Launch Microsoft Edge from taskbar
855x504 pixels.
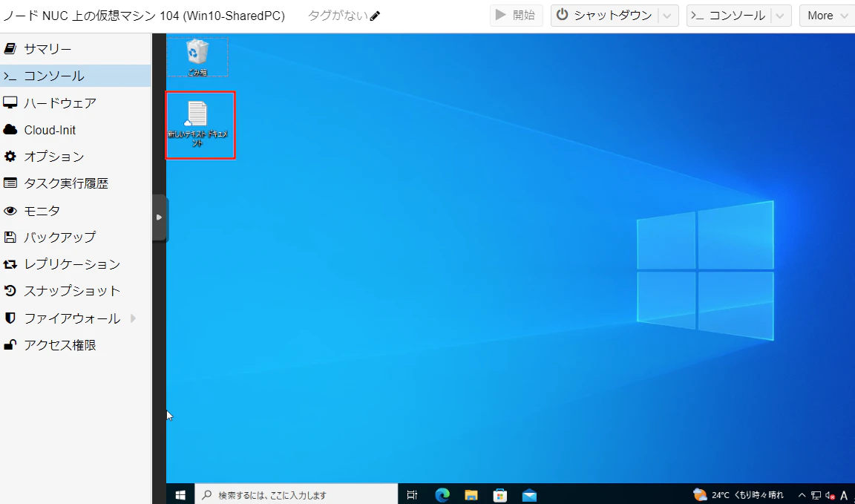pos(442,495)
